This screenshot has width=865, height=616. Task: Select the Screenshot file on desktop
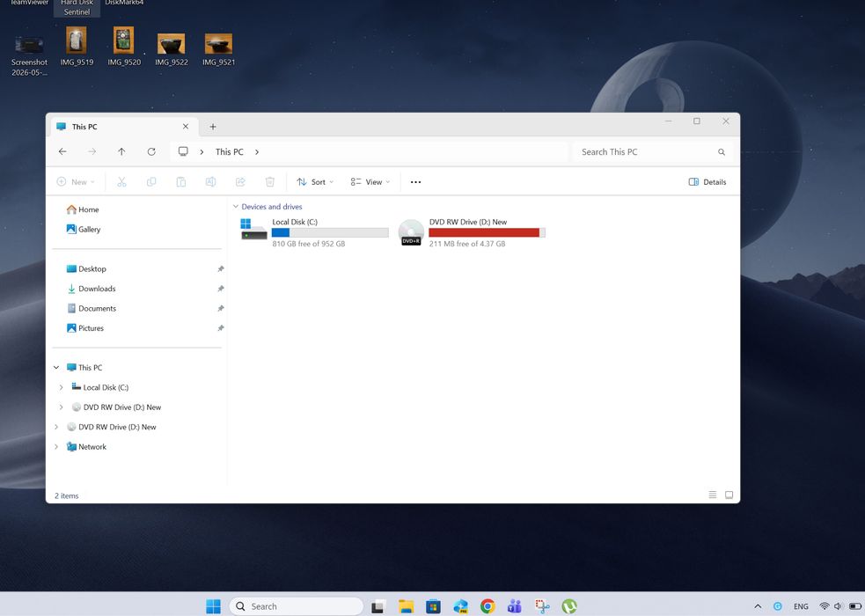[x=29, y=55]
